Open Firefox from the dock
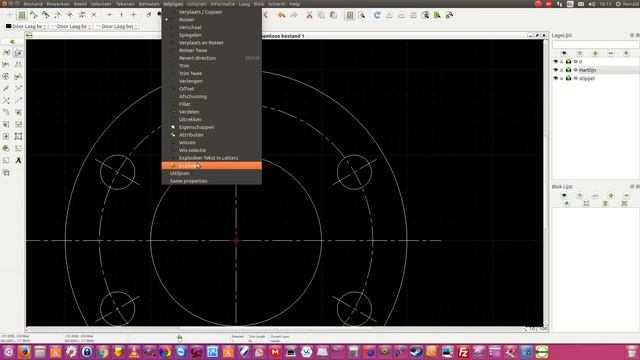This screenshot has height=360, width=640. pos(24,352)
